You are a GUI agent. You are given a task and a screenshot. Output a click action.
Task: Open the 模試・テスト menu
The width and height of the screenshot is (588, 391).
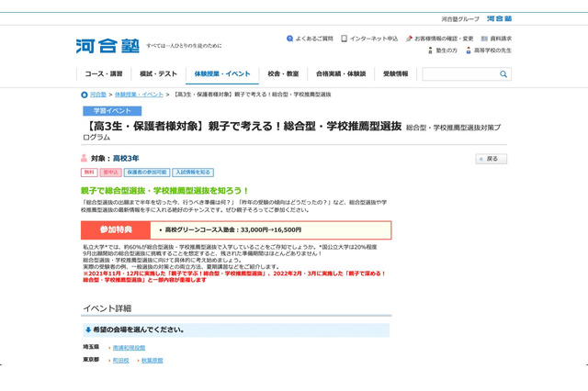click(158, 73)
